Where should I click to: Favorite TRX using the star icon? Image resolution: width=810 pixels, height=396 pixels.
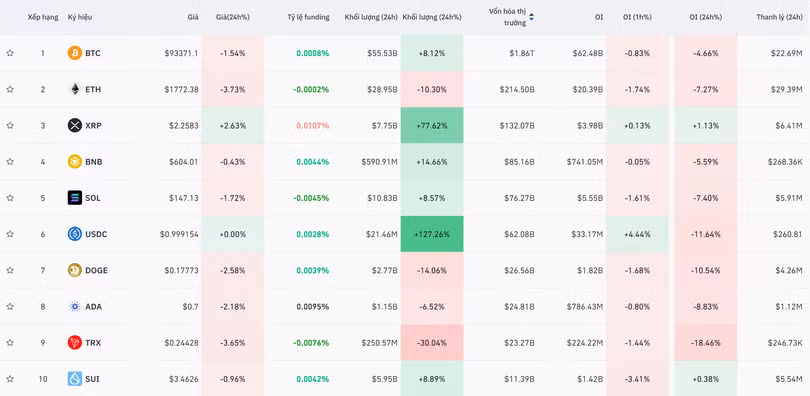(x=10, y=342)
